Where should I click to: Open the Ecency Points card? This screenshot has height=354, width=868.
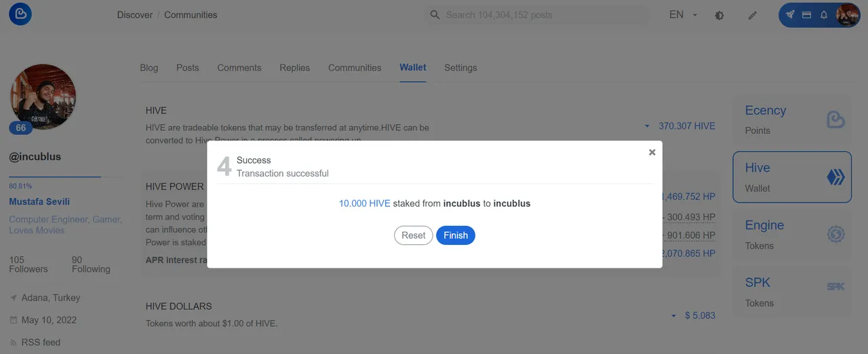pos(792,119)
